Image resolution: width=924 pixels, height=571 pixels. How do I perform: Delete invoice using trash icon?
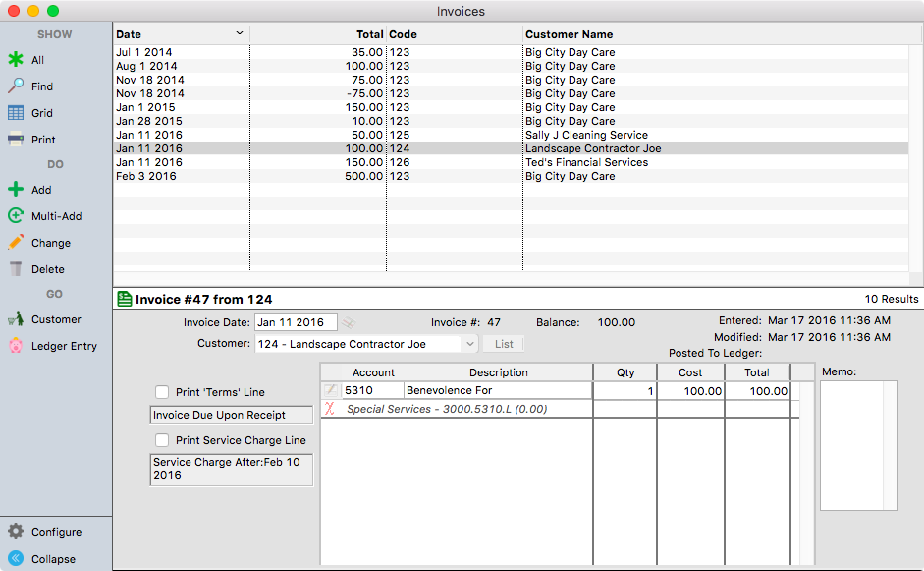16,269
